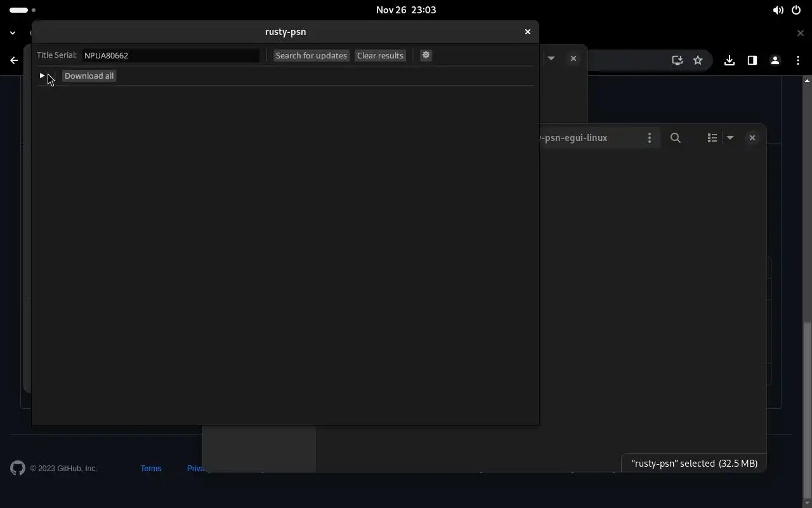The height and width of the screenshot is (508, 812).
Task: Click Download all button
Action: [x=89, y=76]
